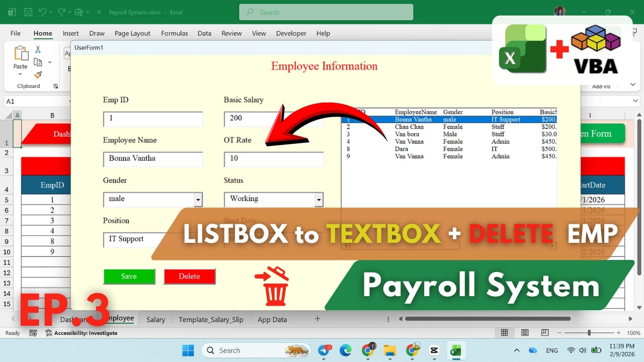The image size is (644, 362).
Task: Show hidden system tray icons
Action: pos(517,350)
